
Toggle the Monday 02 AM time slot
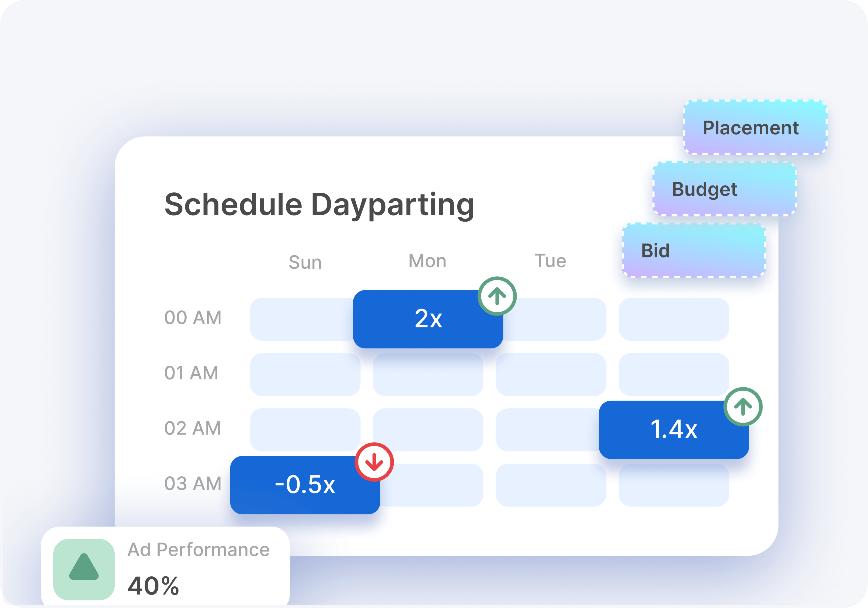click(x=427, y=430)
